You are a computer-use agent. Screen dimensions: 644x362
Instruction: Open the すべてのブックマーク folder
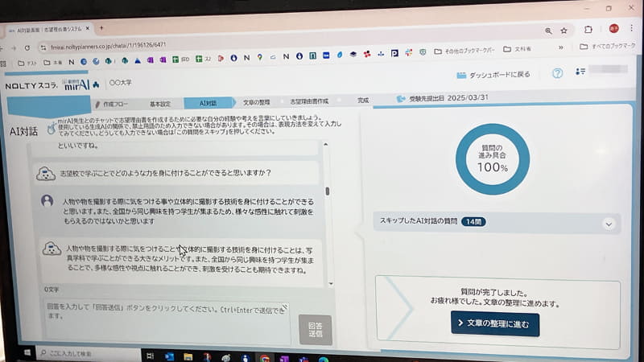tap(608, 47)
